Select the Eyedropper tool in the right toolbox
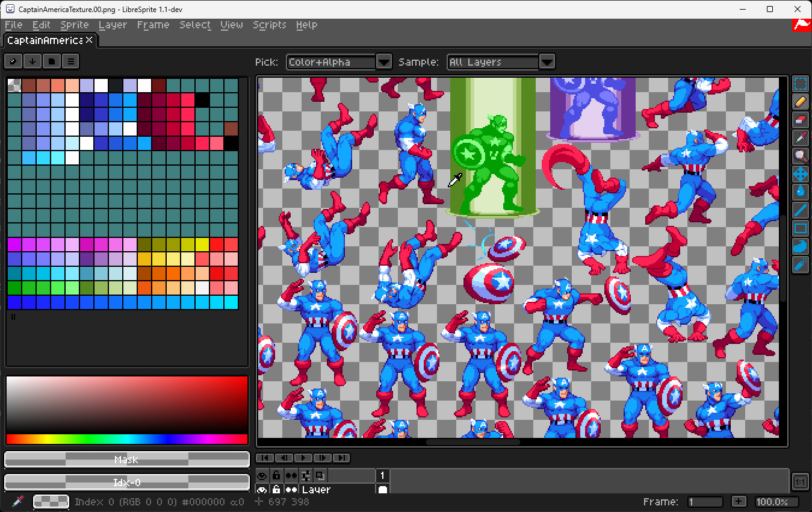 pos(800,138)
